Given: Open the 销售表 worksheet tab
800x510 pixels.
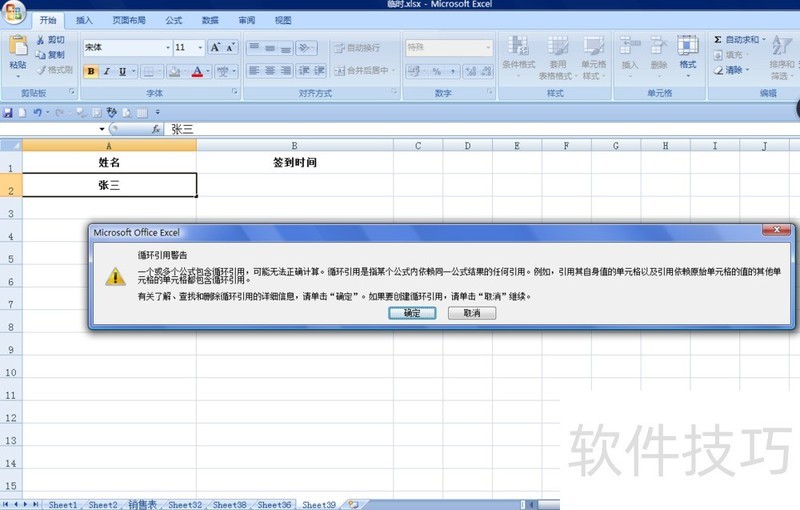Looking at the screenshot, I should pos(142,505).
